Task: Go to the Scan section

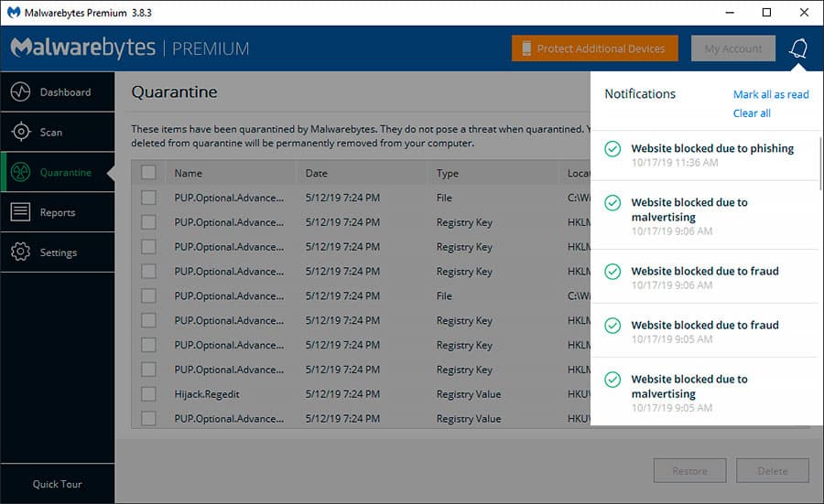Action: (58, 132)
